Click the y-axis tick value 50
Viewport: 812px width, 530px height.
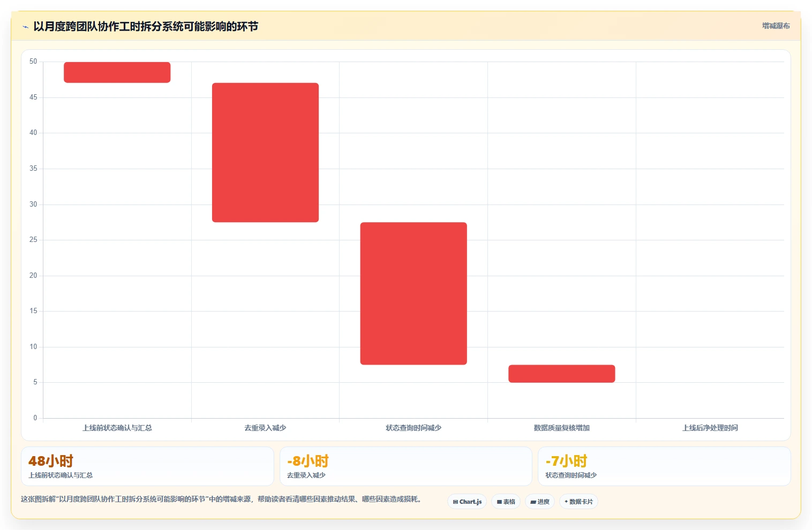pyautogui.click(x=33, y=62)
